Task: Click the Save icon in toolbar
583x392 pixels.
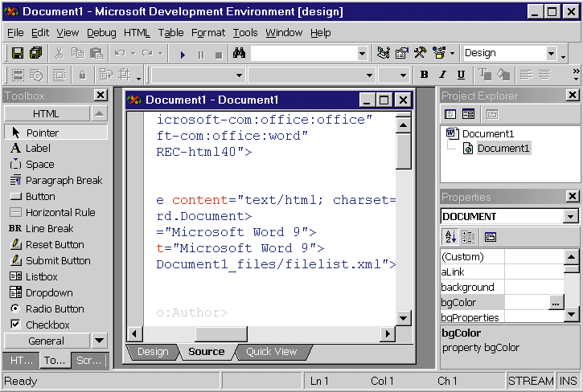Action: (18, 54)
